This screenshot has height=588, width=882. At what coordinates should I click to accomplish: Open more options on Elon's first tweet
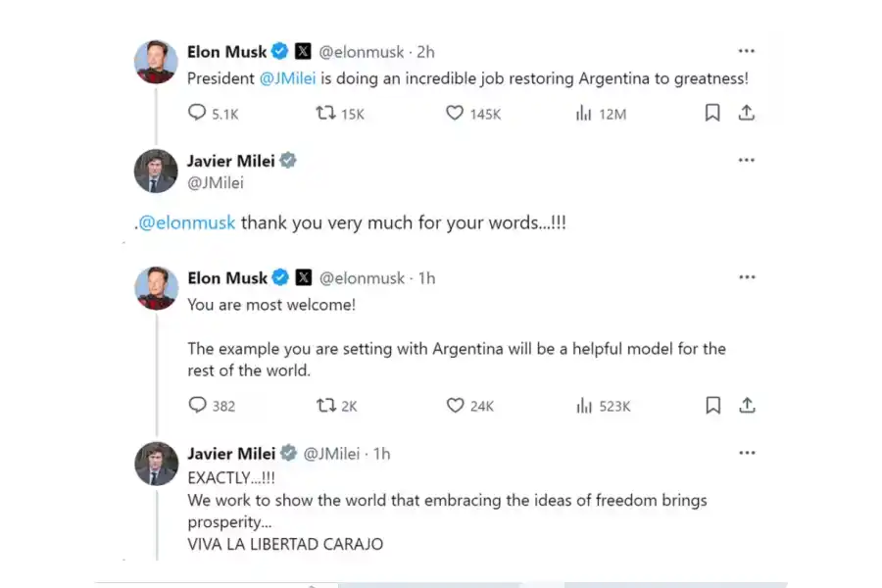pyautogui.click(x=747, y=51)
